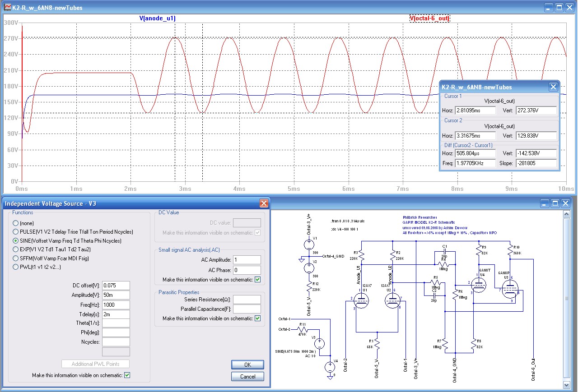This screenshot has height=392, width=578.
Task: Maximize the K2-R_w_6AN8-newTubes waveform window
Action: (x=559, y=8)
